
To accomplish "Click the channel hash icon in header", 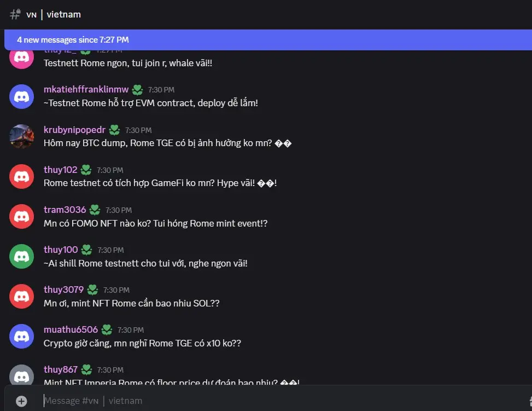I will click(x=15, y=15).
